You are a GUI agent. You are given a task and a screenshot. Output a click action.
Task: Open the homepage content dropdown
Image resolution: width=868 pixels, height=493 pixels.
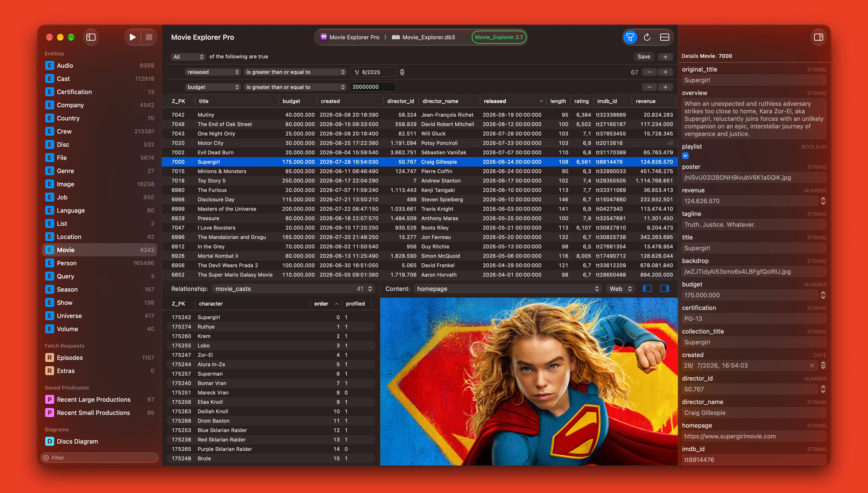tap(507, 289)
